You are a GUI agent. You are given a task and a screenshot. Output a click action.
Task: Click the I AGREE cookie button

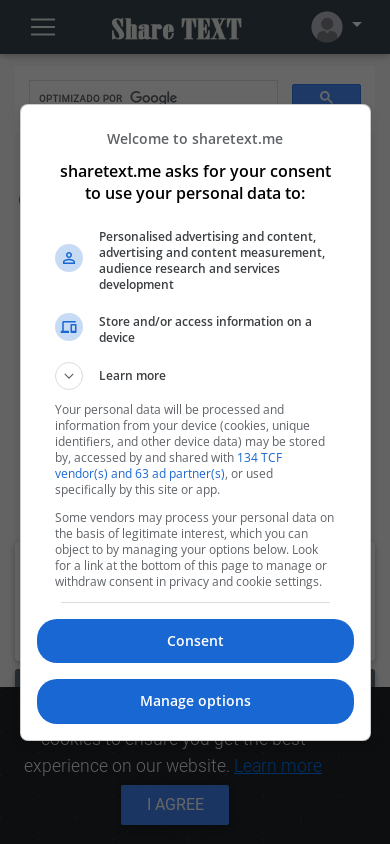[x=175, y=805]
